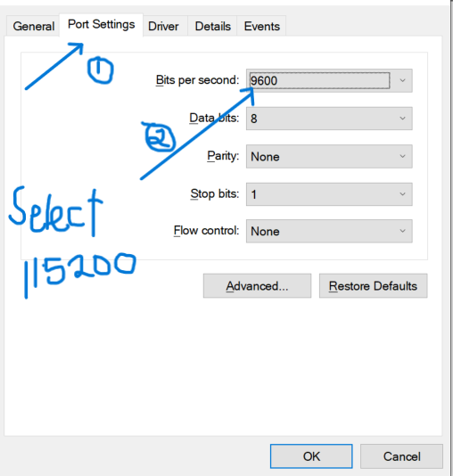Click the Parity chevron arrow
The width and height of the screenshot is (453, 476).
pyautogui.click(x=402, y=156)
